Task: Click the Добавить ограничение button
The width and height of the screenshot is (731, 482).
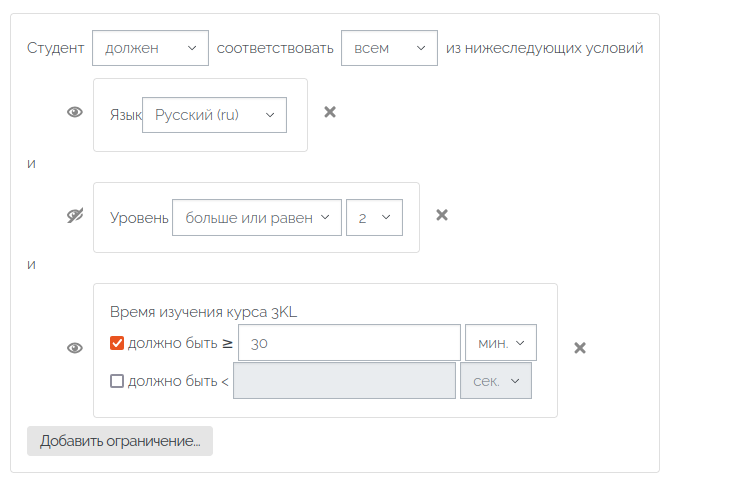Action: click(x=120, y=441)
